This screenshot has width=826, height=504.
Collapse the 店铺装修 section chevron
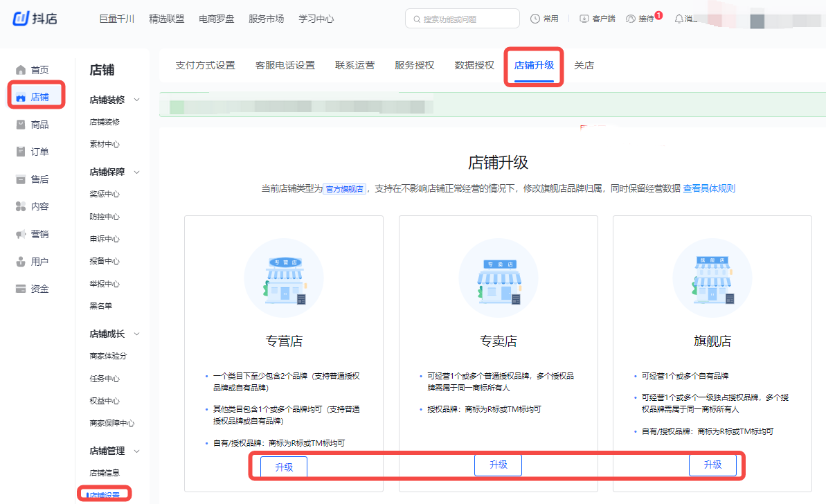pos(136,100)
